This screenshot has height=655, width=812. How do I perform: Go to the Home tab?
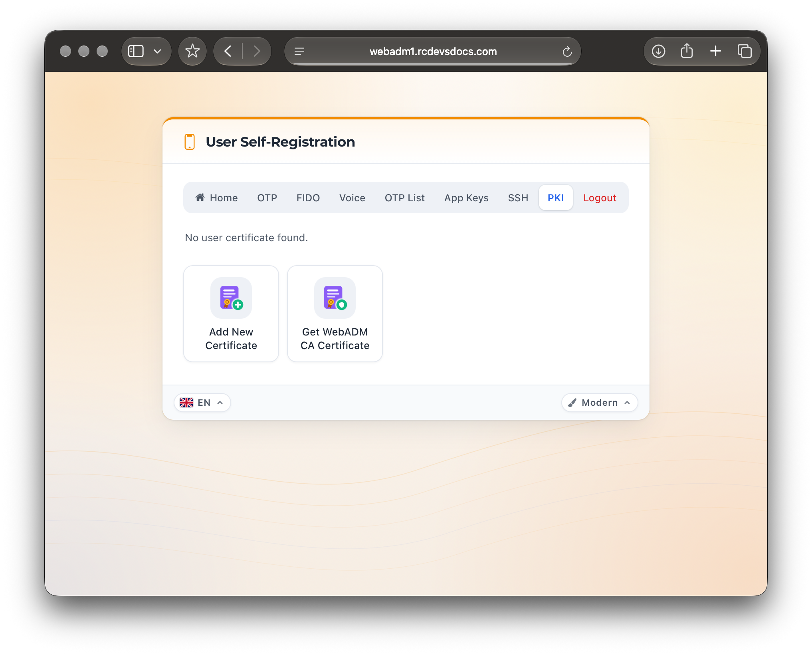[216, 198]
